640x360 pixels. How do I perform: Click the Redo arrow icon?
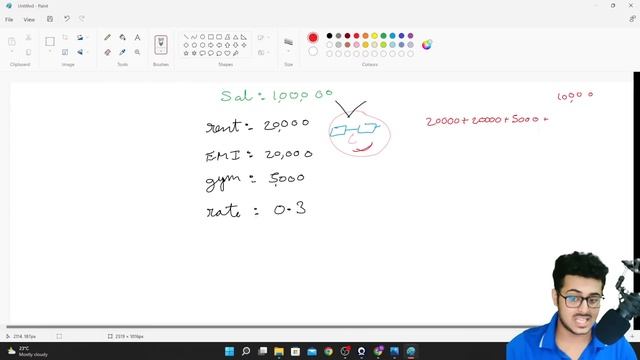point(82,19)
